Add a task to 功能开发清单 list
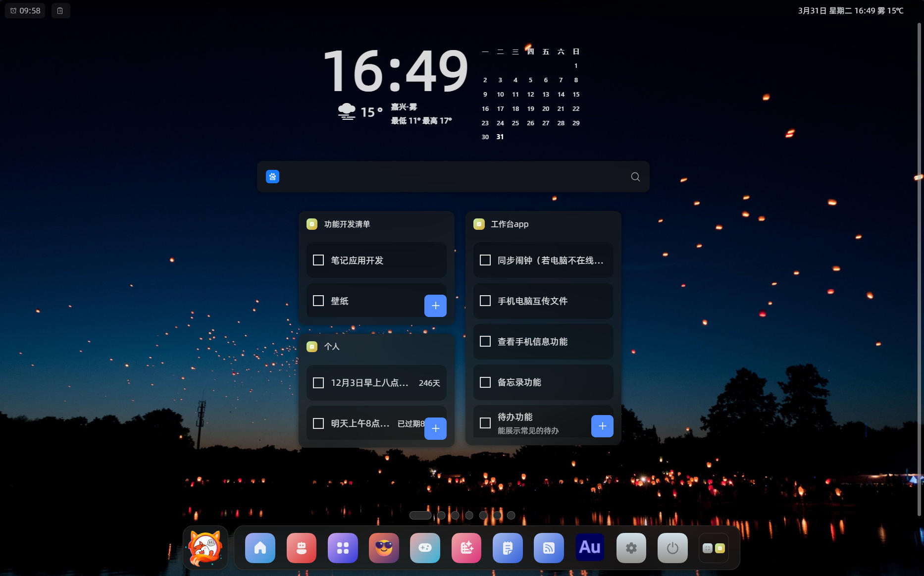This screenshot has height=576, width=924. point(435,306)
